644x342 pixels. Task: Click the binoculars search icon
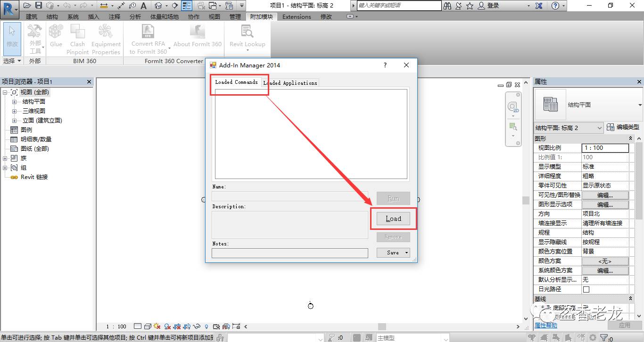(x=447, y=6)
